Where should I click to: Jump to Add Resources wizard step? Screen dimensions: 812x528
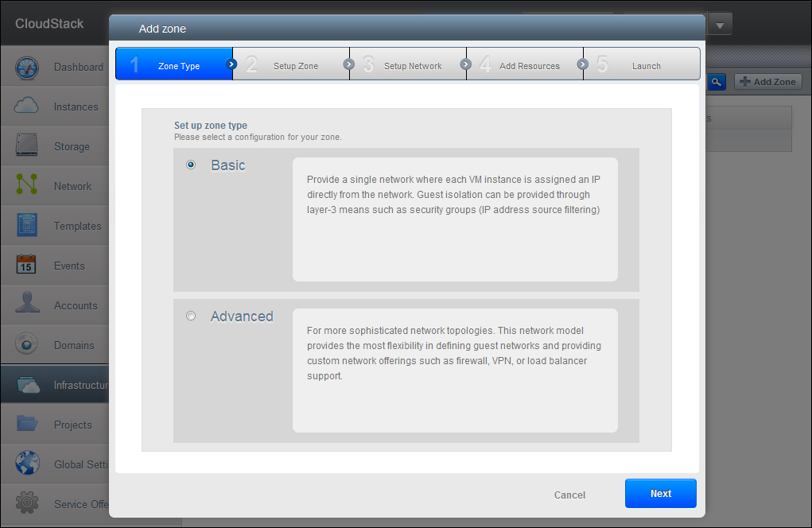coord(529,66)
